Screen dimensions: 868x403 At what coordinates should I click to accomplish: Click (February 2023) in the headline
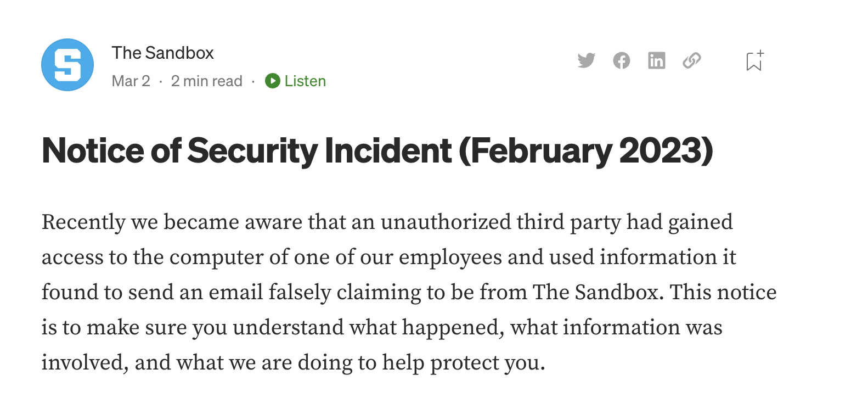pyautogui.click(x=585, y=150)
